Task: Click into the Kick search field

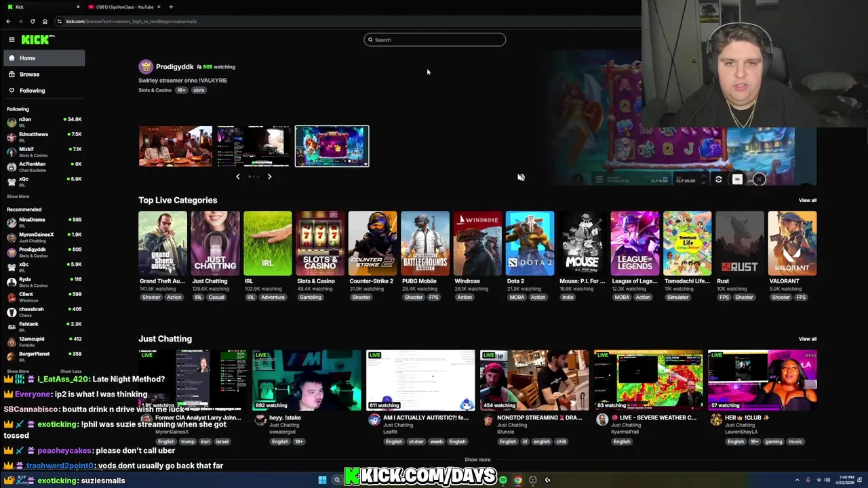Action: point(435,40)
